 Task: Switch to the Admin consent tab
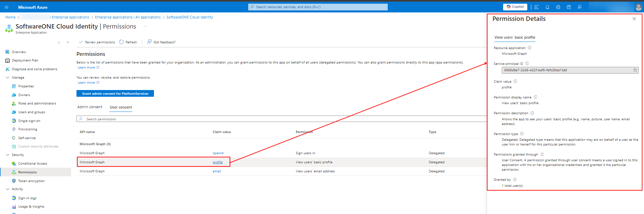click(90, 107)
